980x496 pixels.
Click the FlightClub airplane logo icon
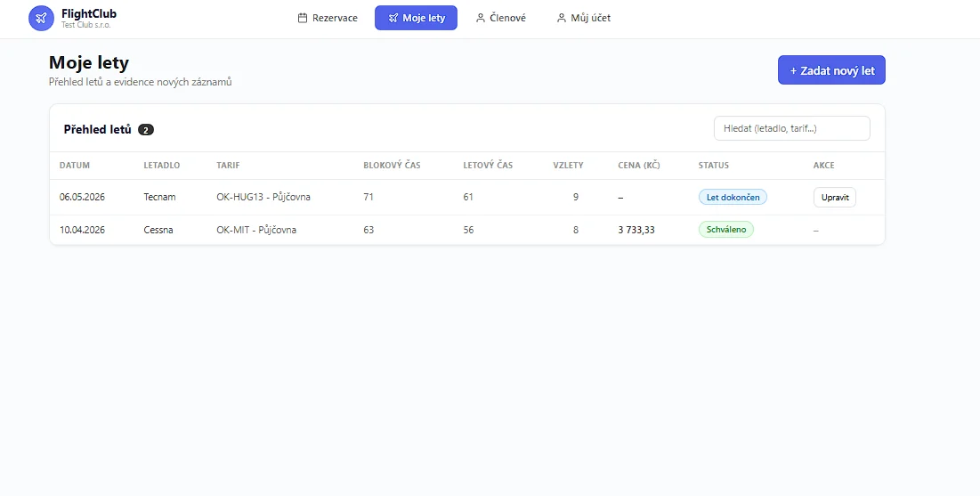[41, 18]
